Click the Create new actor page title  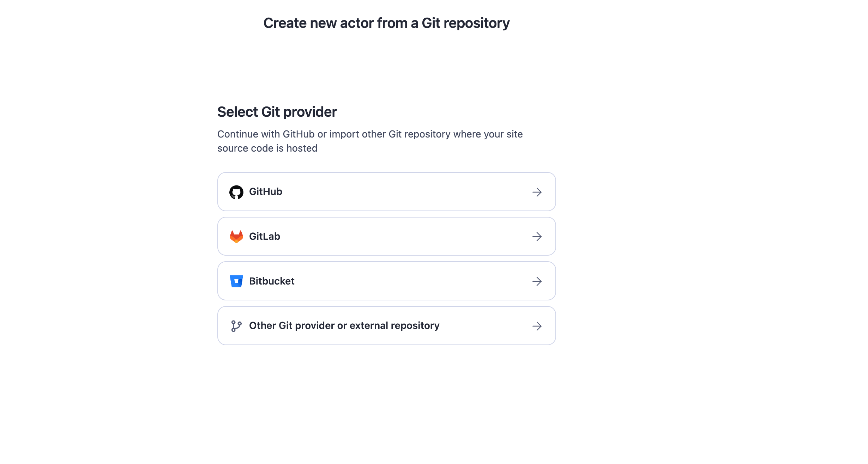386,23
